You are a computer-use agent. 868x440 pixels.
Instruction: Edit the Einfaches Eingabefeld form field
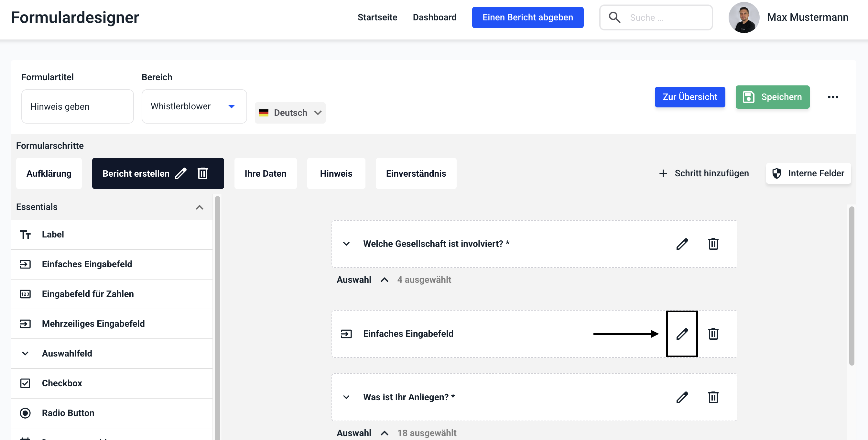coord(682,334)
